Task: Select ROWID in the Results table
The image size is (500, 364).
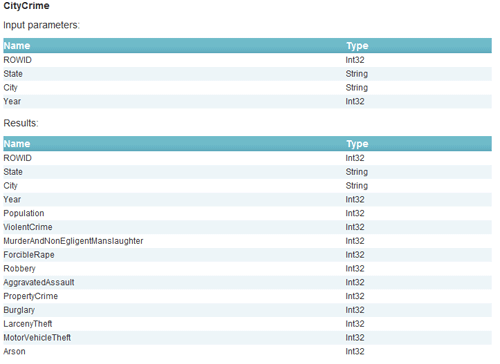Action: (18, 158)
